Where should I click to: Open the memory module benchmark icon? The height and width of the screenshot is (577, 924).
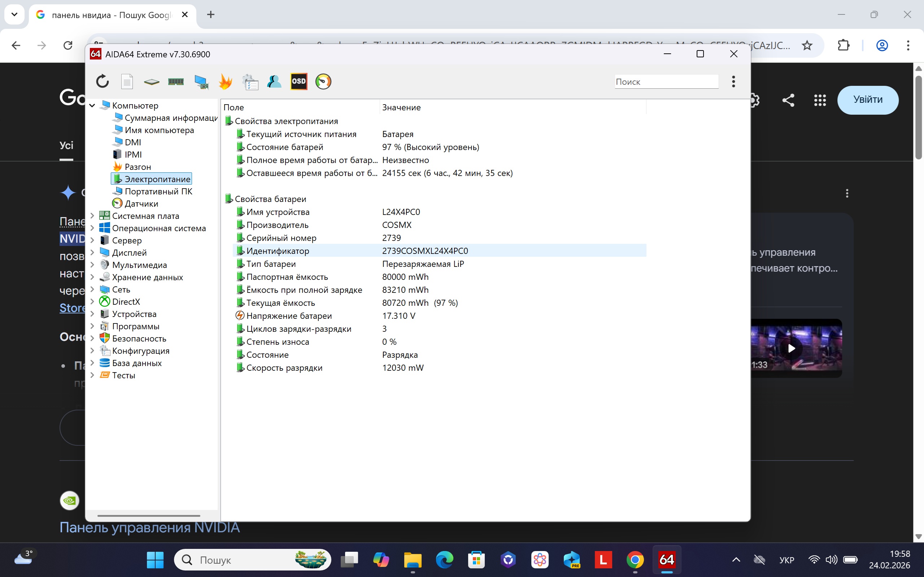click(176, 81)
